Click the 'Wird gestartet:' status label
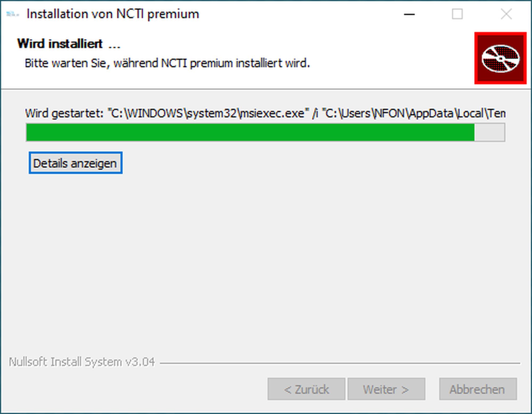The image size is (532, 414). pos(64,113)
